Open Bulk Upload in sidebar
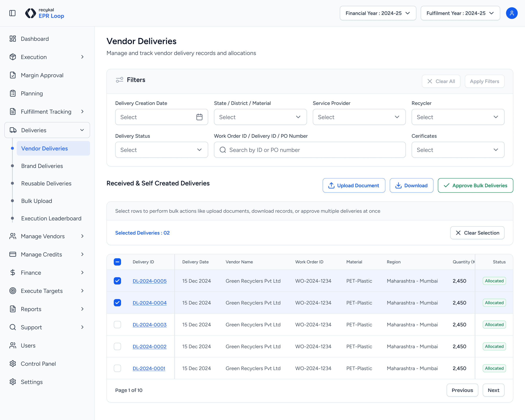The height and width of the screenshot is (420, 525). pos(36,201)
